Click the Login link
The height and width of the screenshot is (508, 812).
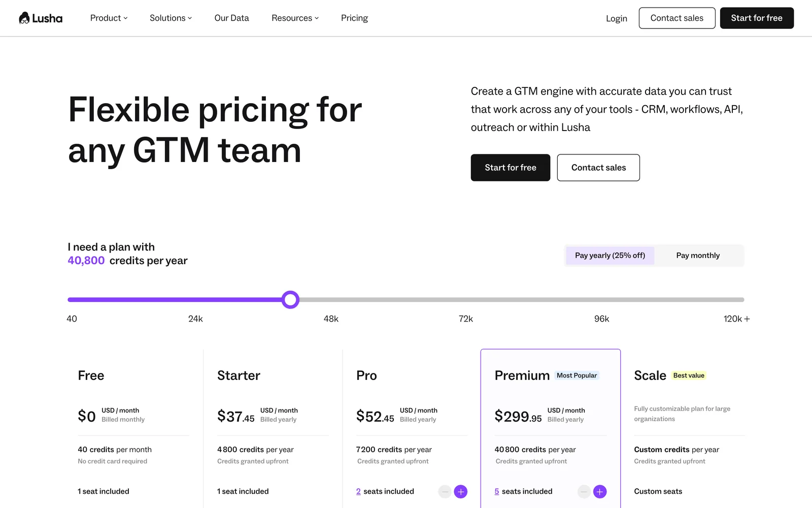point(616,18)
